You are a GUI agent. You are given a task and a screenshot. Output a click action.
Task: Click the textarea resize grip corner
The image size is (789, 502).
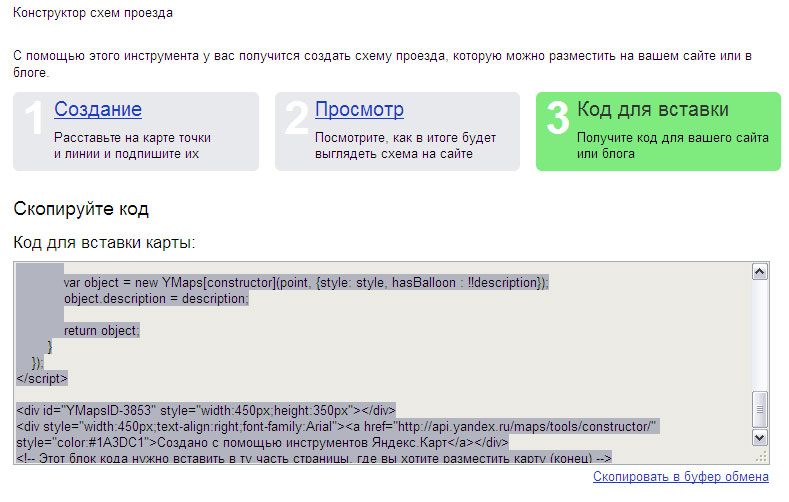coord(761,456)
